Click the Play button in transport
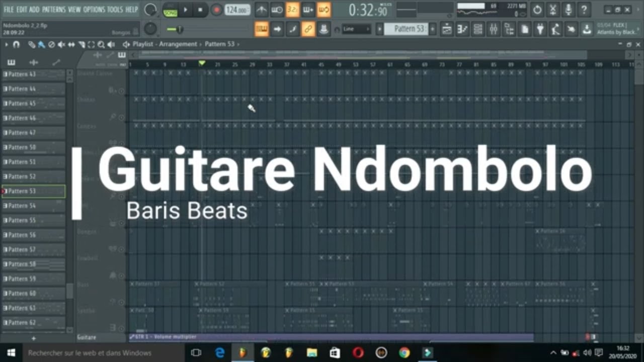 [x=185, y=10]
